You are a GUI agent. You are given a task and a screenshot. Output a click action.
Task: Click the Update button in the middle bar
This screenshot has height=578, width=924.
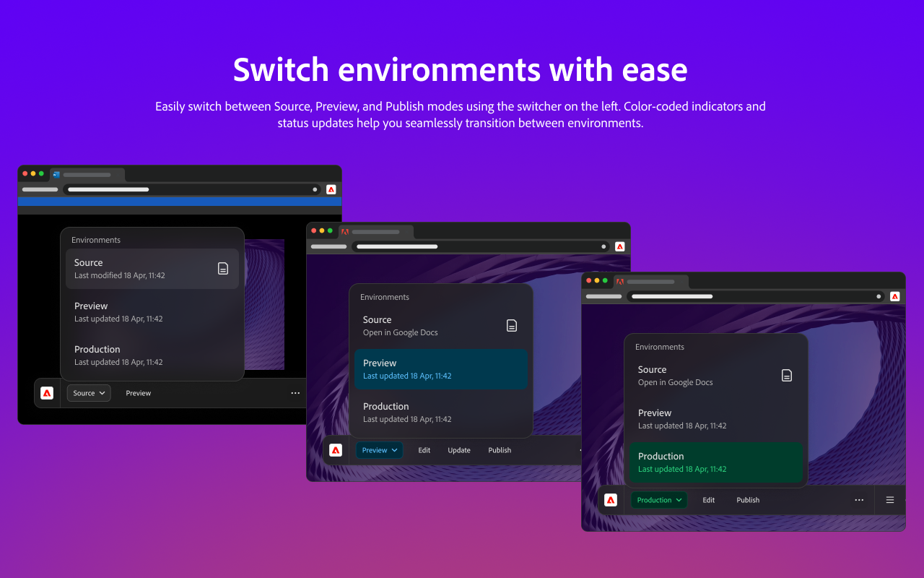click(x=459, y=450)
